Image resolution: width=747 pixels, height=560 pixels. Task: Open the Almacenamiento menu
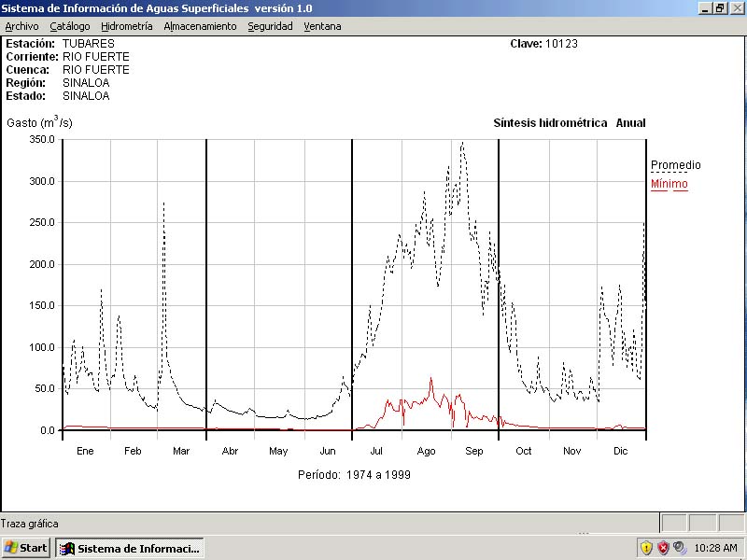point(200,26)
